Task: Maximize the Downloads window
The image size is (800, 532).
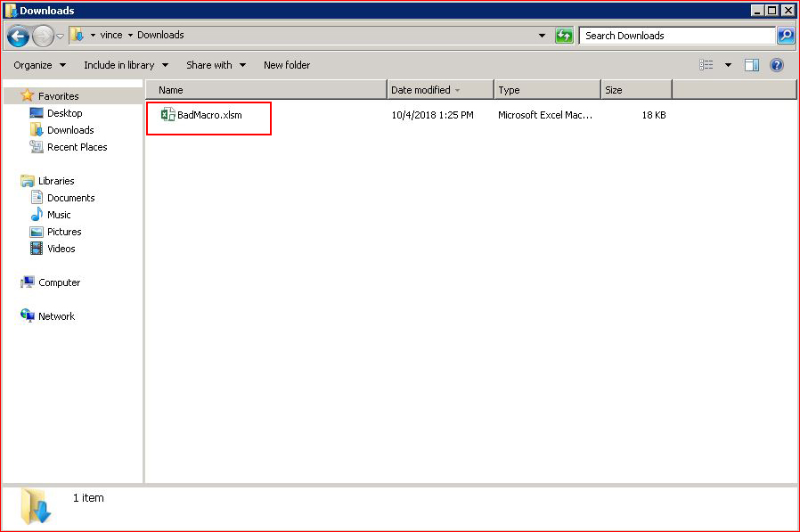Action: click(772, 10)
